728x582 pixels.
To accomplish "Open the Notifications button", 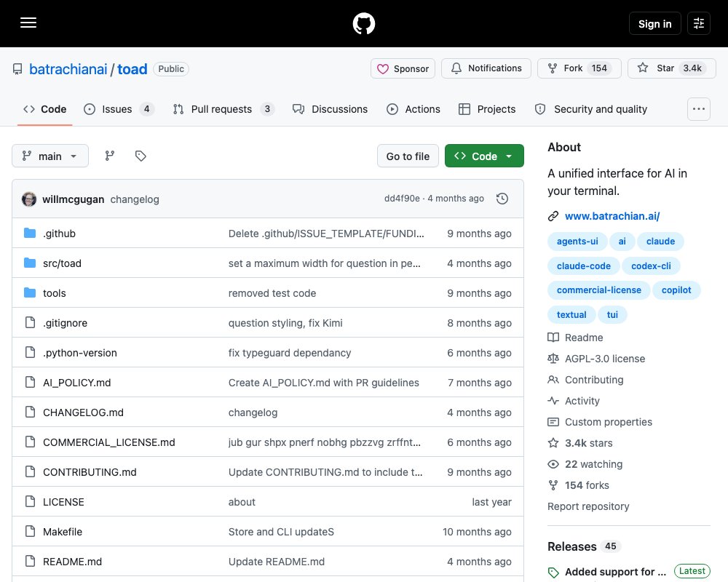I will 486,68.
